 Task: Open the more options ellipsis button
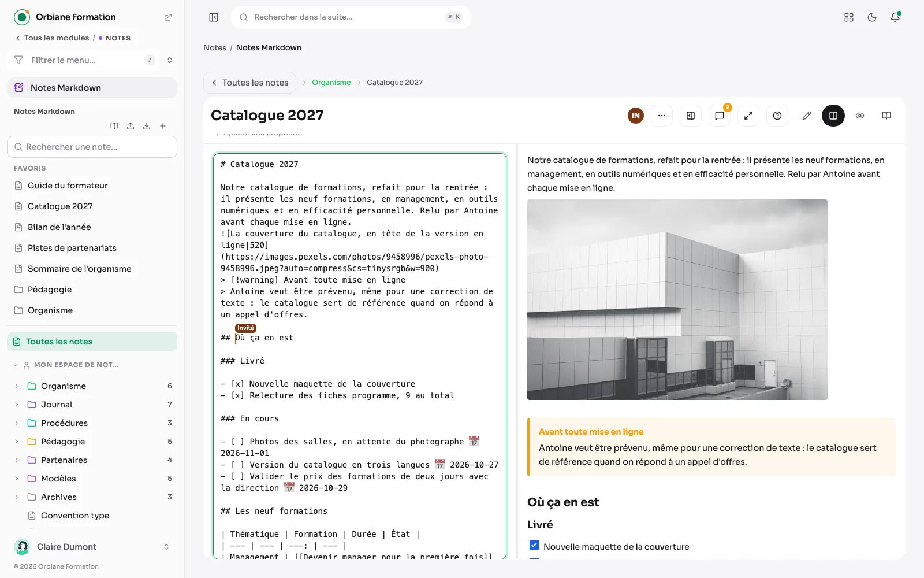[662, 116]
